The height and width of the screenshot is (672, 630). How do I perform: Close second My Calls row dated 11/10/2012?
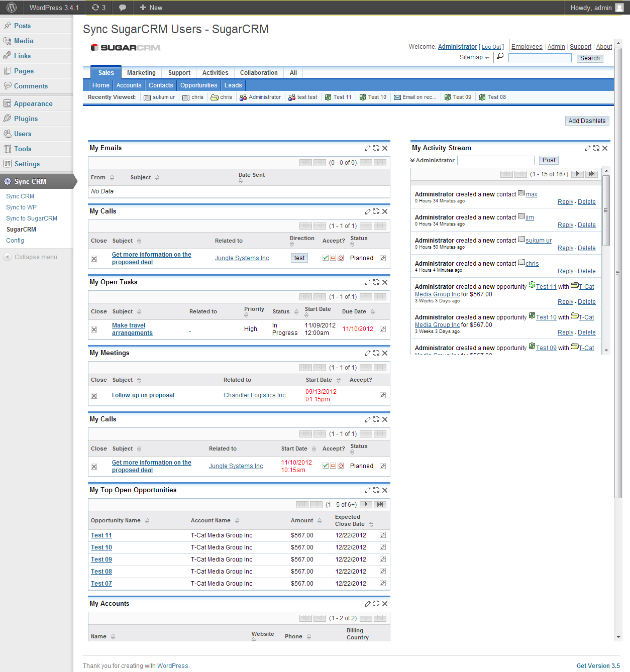[94, 467]
